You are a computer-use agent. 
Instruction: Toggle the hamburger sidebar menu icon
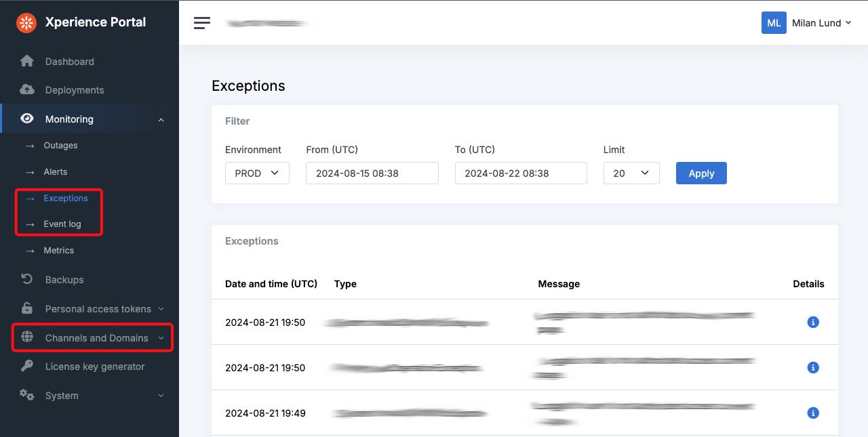(202, 23)
